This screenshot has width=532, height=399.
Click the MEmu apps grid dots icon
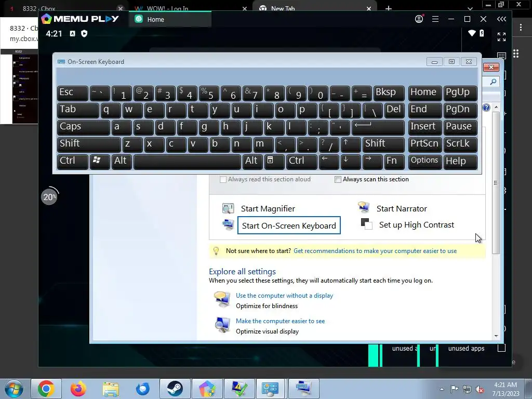point(516,54)
